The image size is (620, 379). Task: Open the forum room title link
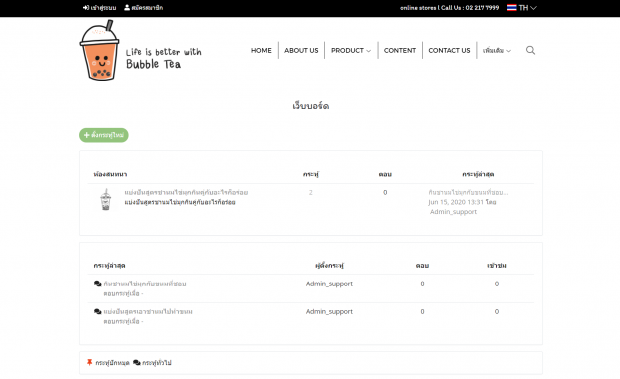tap(186, 192)
